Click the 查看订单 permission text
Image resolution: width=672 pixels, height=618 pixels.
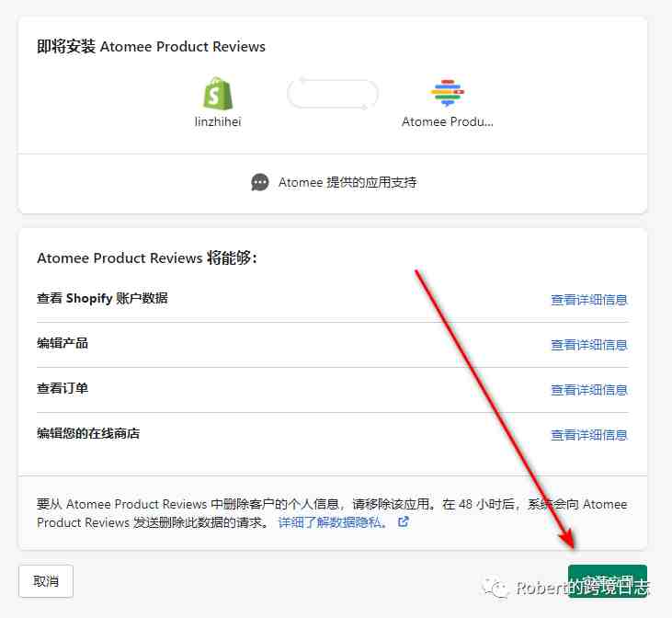tap(63, 388)
